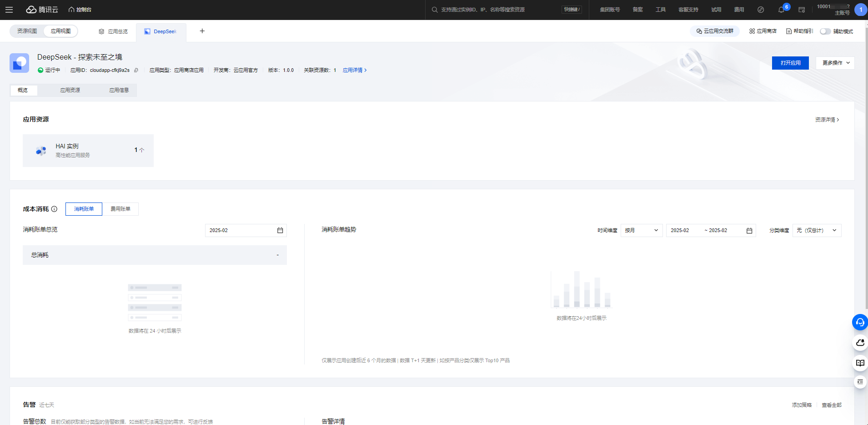Open 云应用交流群 chat group
The height and width of the screenshot is (425, 868).
point(715,31)
